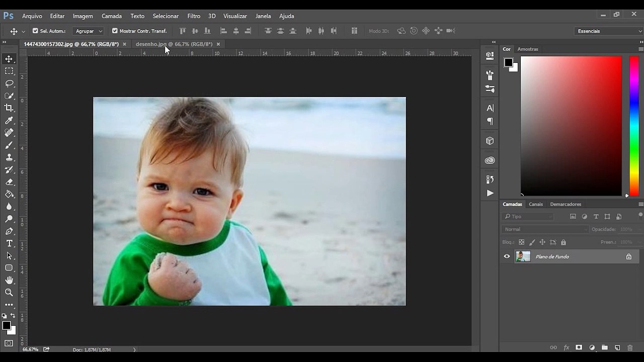
Task: Open layer style fx menu
Action: (567, 347)
